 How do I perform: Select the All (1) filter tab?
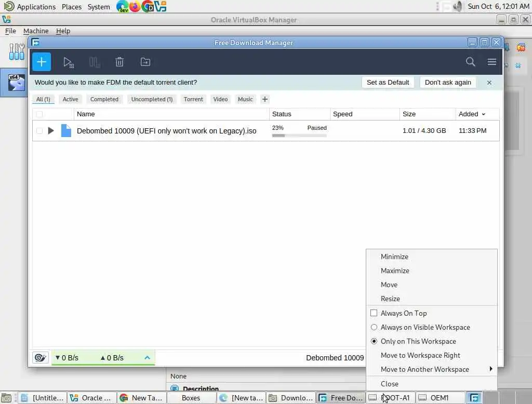(x=43, y=99)
